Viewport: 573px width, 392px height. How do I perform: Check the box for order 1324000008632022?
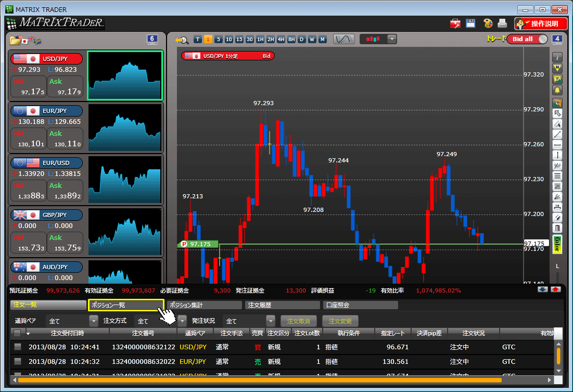pos(17,361)
